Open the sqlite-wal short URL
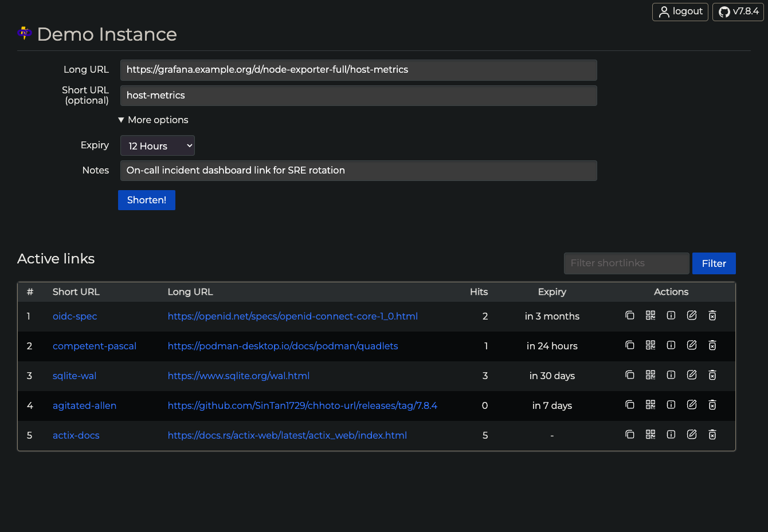Image resolution: width=768 pixels, height=532 pixels. [x=75, y=376]
